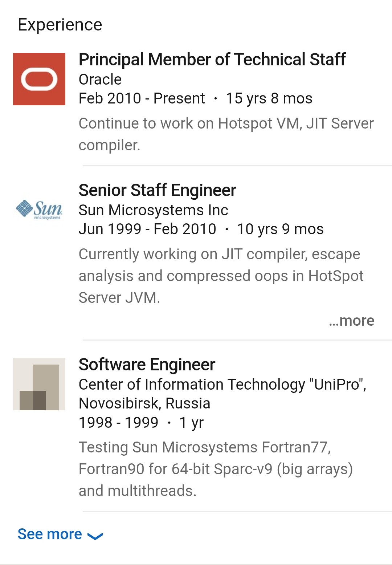Click the Experience section heading
The width and height of the screenshot is (392, 565).
60,25
